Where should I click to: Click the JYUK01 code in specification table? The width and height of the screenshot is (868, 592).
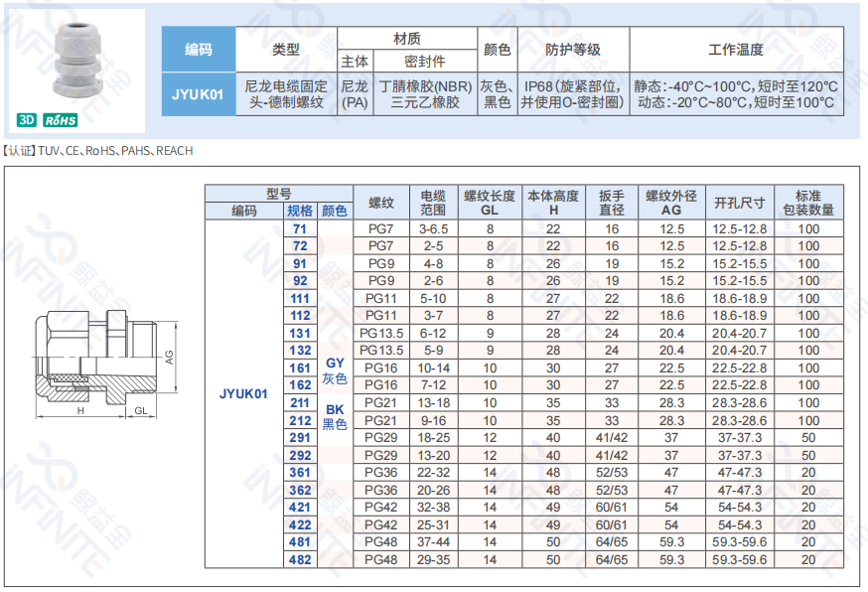[243, 393]
